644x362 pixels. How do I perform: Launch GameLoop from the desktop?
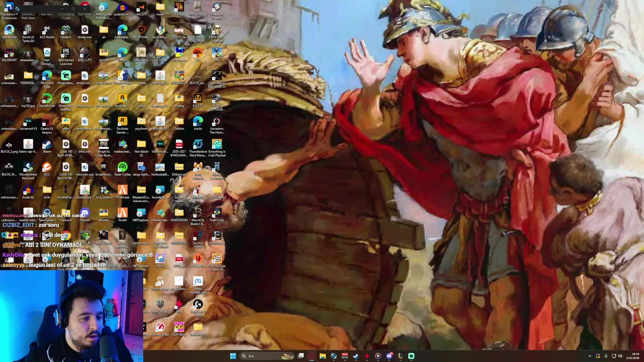9,33
